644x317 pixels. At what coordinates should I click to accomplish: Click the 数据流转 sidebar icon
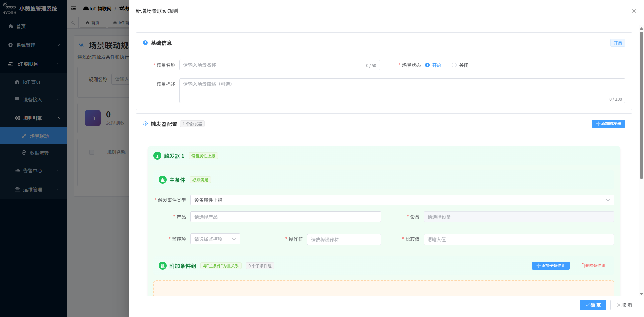click(x=24, y=153)
